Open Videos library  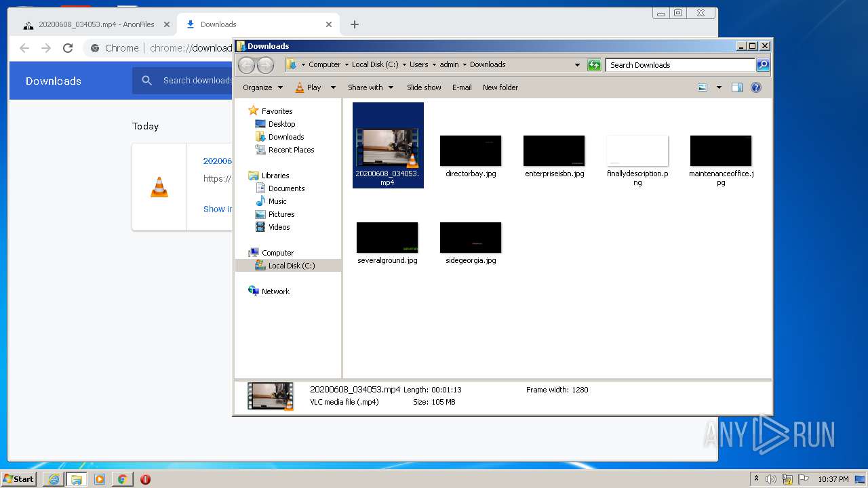(x=279, y=227)
